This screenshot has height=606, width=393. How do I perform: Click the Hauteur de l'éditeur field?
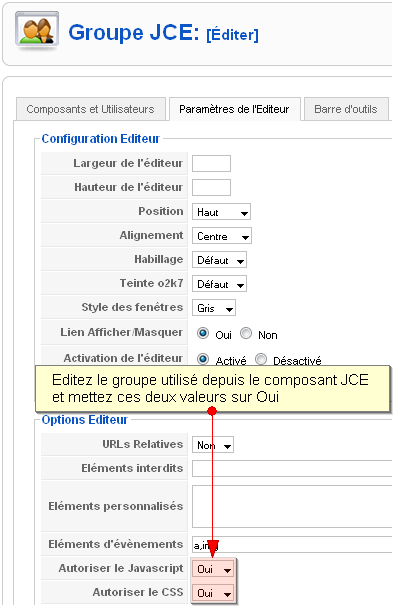point(211,187)
